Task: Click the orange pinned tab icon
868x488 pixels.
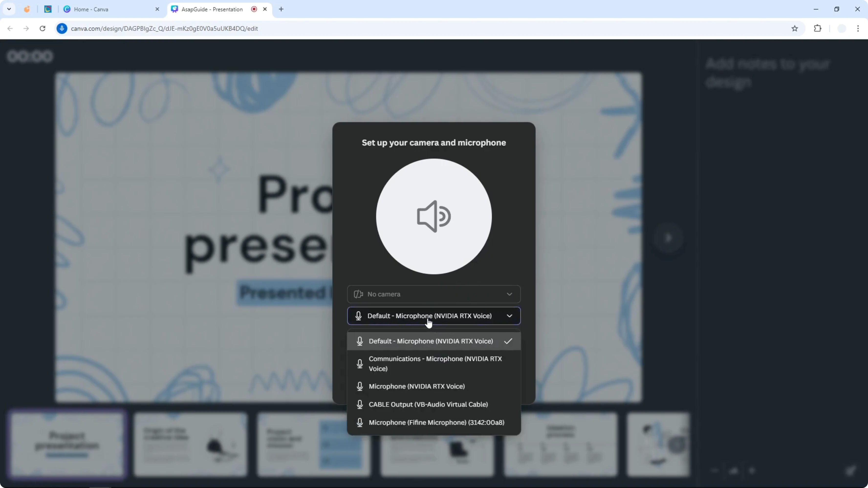Action: pos(27,9)
